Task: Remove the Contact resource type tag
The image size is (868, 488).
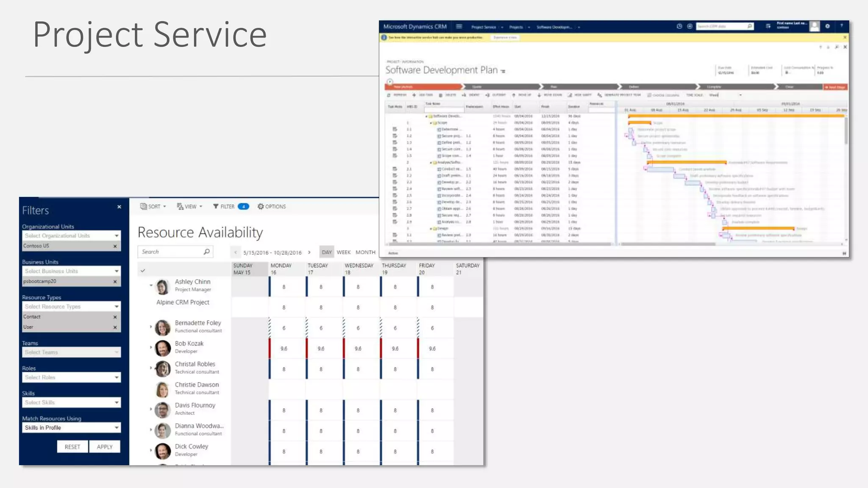Action: point(115,317)
